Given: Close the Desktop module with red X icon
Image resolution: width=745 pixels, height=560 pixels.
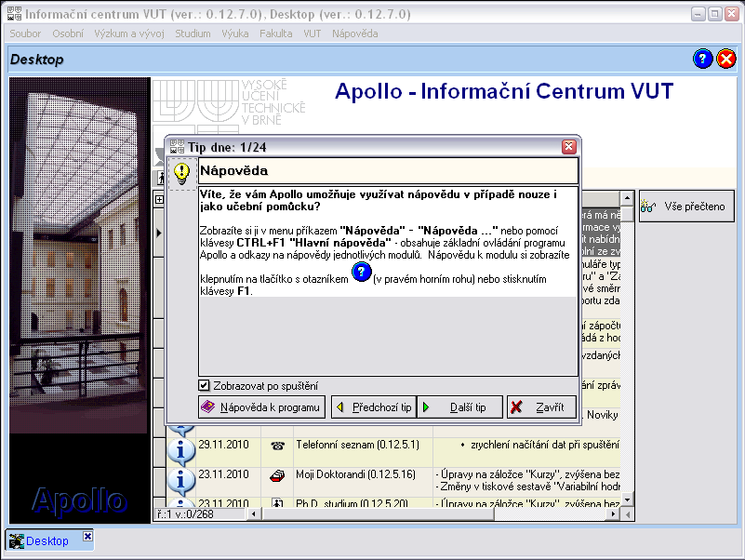Looking at the screenshot, I should (x=726, y=59).
